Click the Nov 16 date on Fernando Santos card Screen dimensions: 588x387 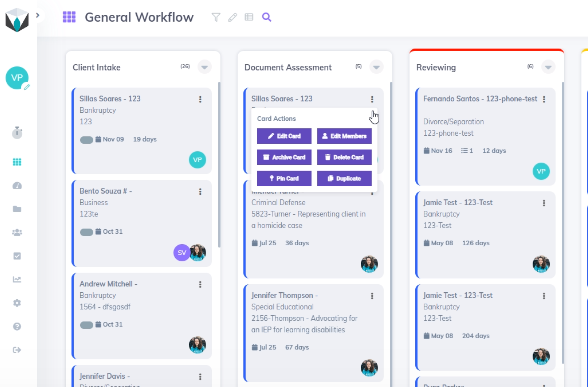pyautogui.click(x=438, y=151)
